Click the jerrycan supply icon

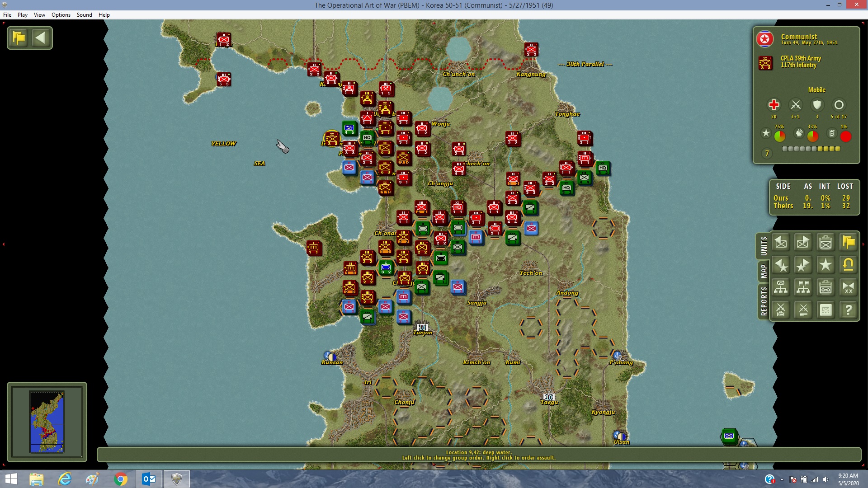tap(832, 133)
